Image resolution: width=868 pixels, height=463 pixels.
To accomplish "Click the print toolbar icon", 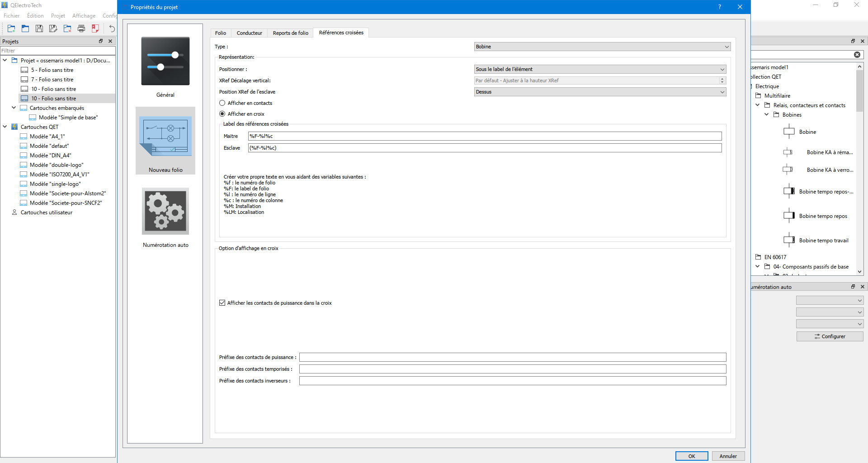I will click(x=81, y=28).
